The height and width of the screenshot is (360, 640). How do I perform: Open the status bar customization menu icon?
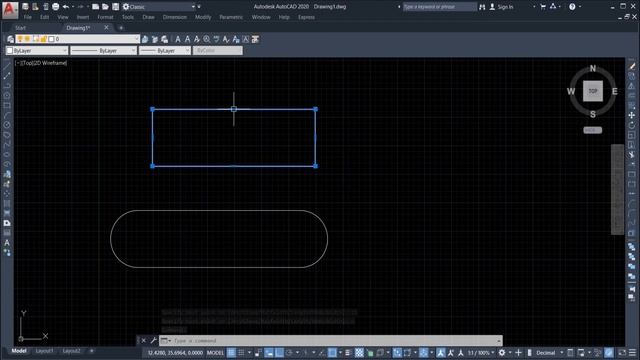click(632, 353)
